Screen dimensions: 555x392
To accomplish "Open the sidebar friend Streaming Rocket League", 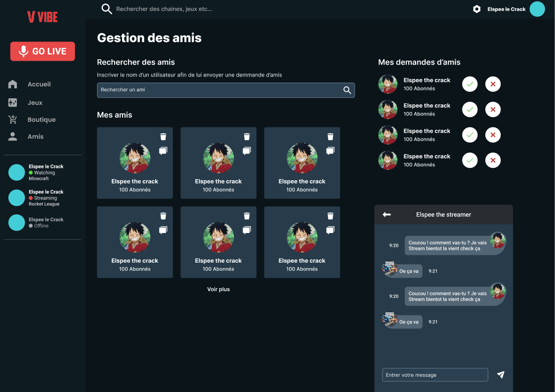I will pos(36,198).
